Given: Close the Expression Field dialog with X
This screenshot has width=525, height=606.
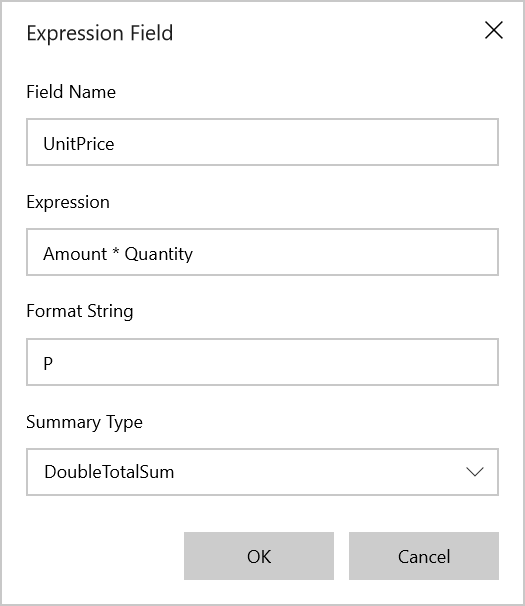Looking at the screenshot, I should tap(494, 30).
